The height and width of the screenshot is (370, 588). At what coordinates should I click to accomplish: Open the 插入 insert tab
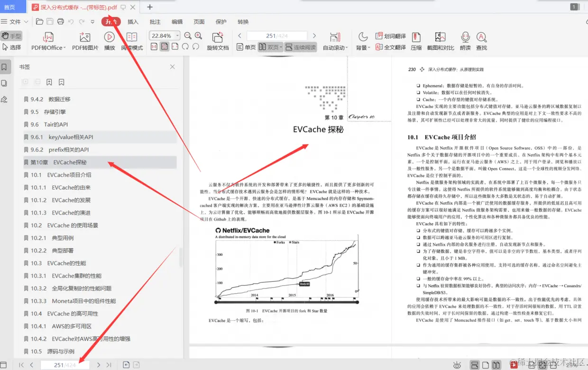pos(133,22)
